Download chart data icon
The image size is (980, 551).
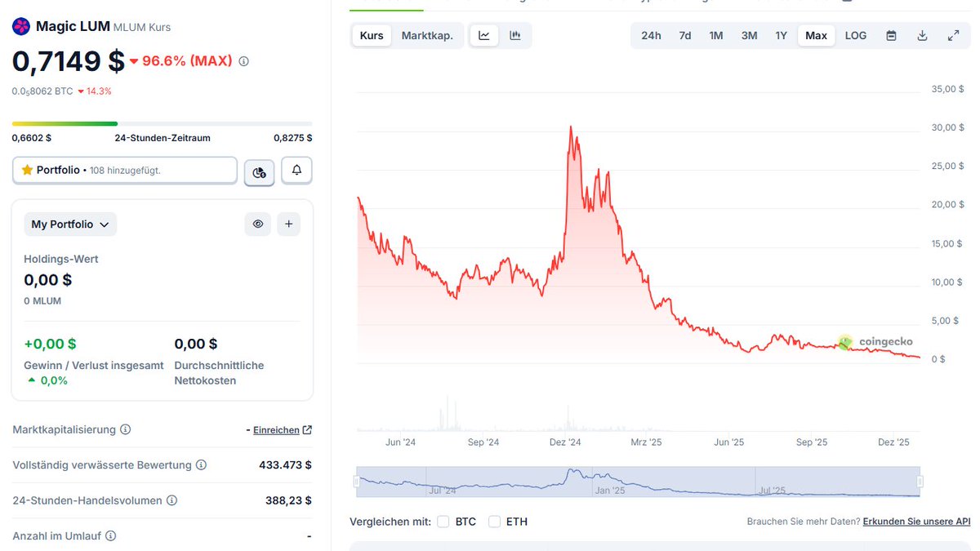(x=922, y=36)
